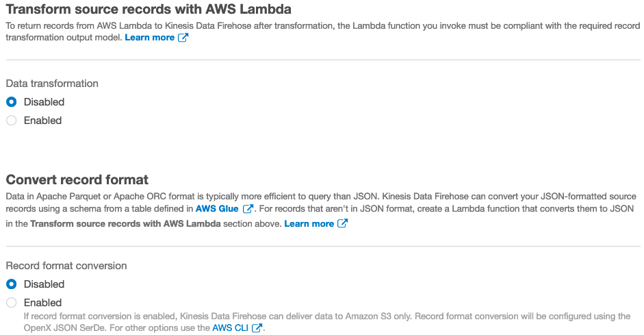This screenshot has height=335, width=644.
Task: Click "Disabled" label text under Record format conversion
Action: click(x=44, y=284)
